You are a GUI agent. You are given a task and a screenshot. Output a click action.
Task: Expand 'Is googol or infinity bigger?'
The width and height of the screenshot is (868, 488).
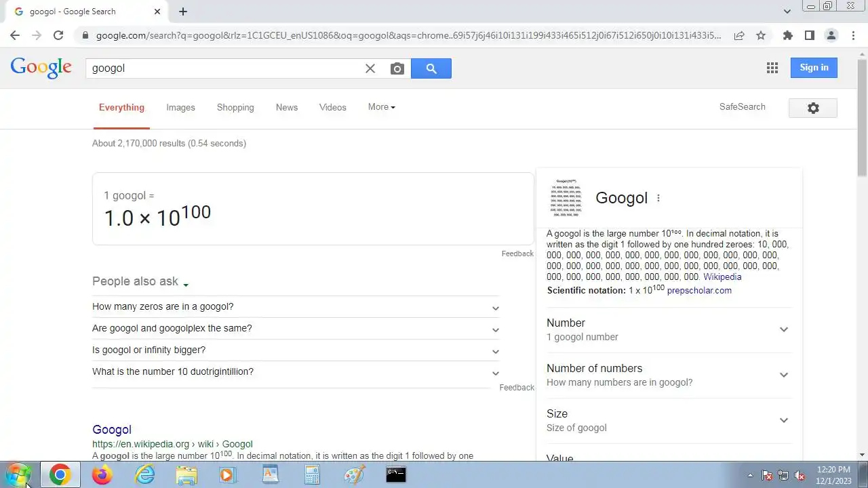click(296, 350)
